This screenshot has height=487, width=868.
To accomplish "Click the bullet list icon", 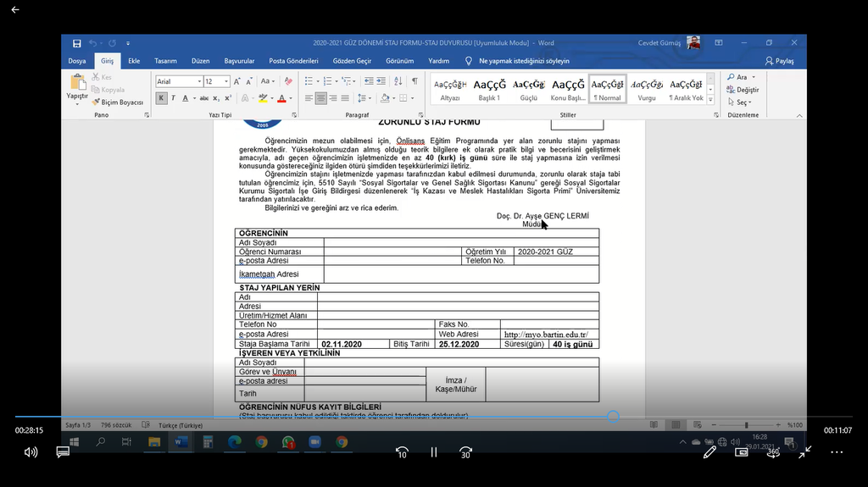I will pyautogui.click(x=309, y=81).
